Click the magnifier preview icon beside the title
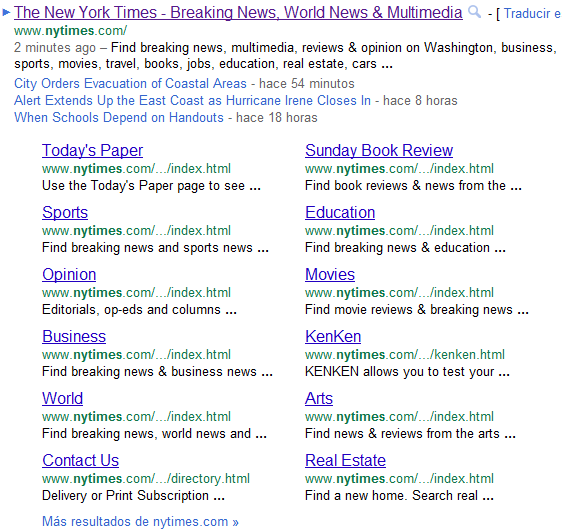Viewport: 562px width, 530px height. point(475,13)
